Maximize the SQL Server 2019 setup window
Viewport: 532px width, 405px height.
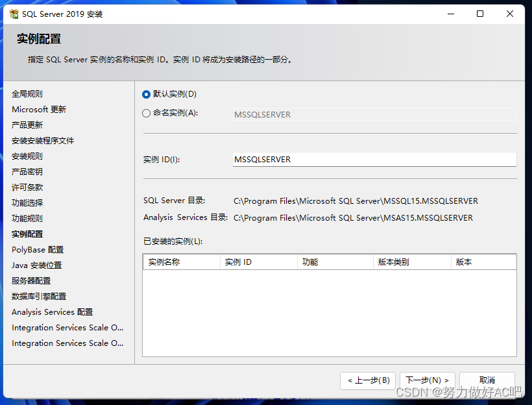point(480,14)
